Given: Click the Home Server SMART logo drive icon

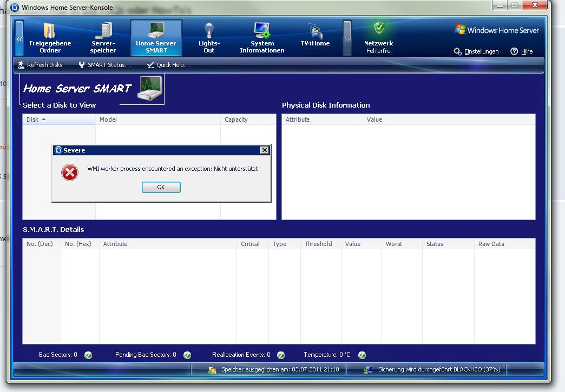Looking at the screenshot, I should coord(149,88).
